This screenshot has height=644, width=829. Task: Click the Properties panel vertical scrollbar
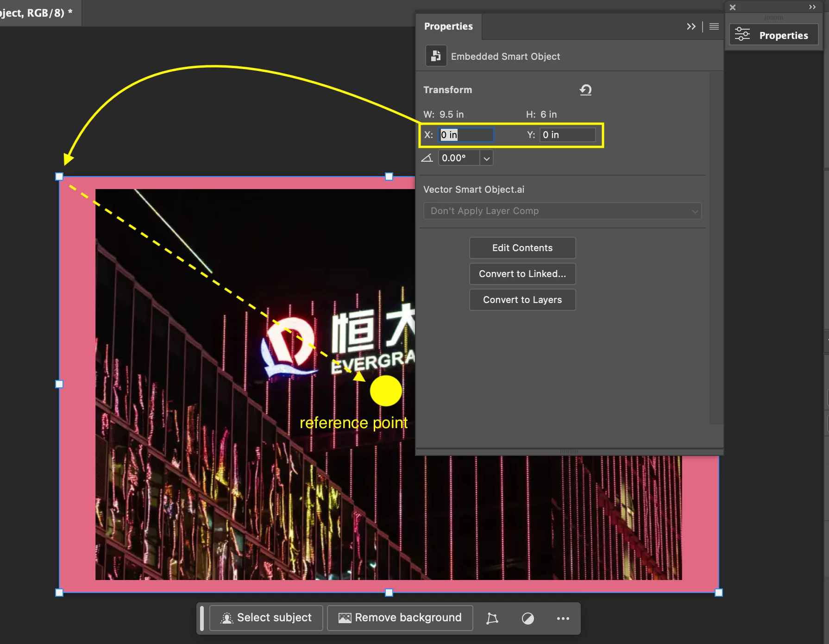point(716,248)
